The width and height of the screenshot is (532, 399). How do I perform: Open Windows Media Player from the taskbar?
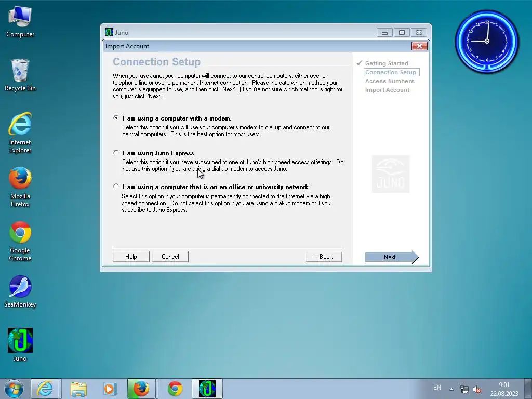click(110, 389)
